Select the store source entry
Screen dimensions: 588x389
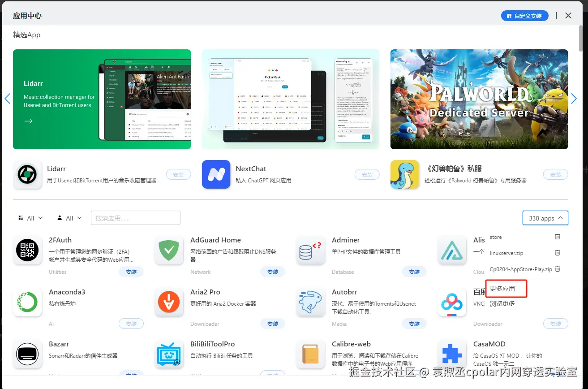(x=496, y=237)
